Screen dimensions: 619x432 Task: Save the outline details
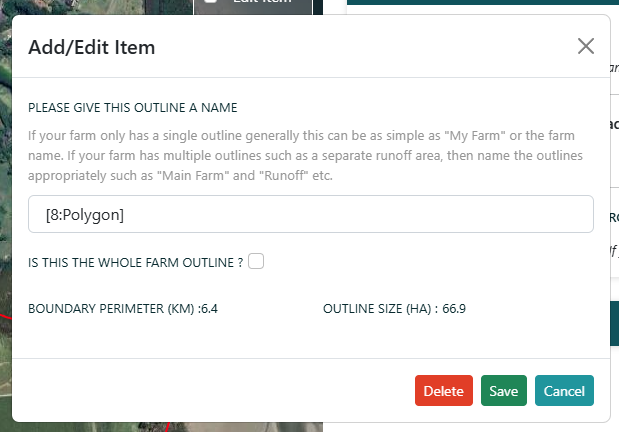pyautogui.click(x=503, y=391)
